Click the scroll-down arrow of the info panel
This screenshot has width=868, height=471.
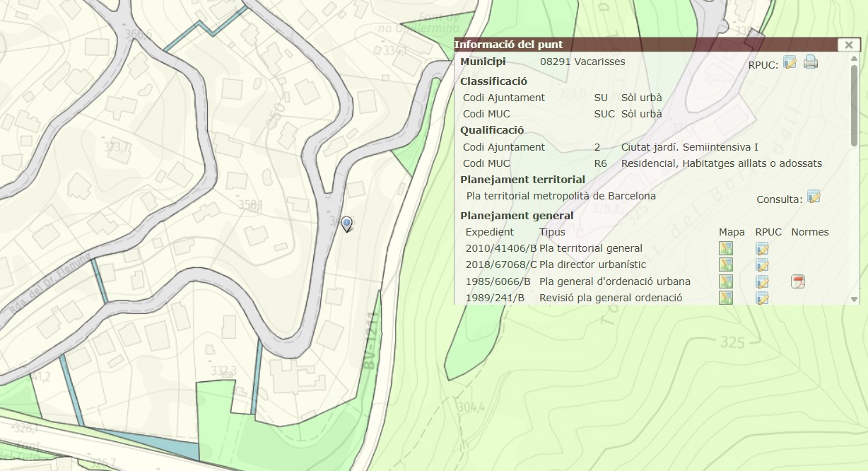tap(855, 299)
